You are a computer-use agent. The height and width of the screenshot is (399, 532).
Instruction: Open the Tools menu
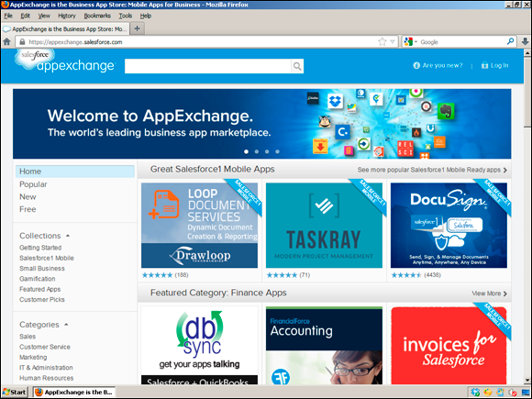tap(125, 16)
